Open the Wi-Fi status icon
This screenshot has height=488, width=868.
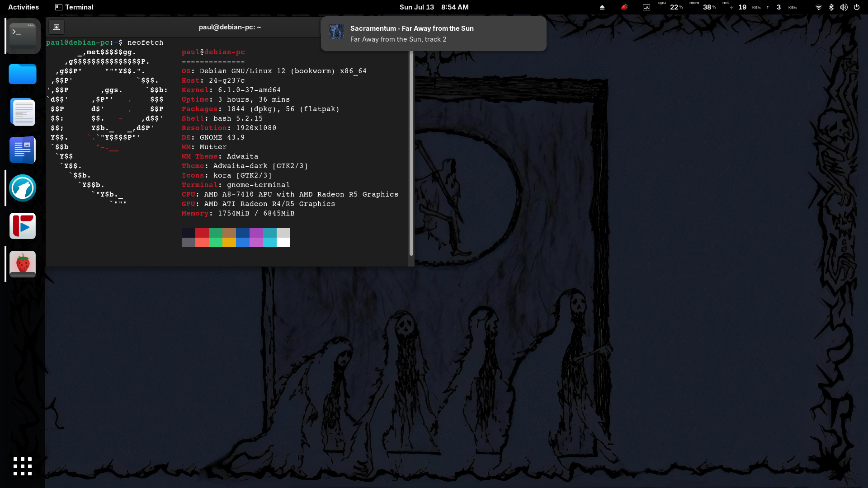coord(818,7)
